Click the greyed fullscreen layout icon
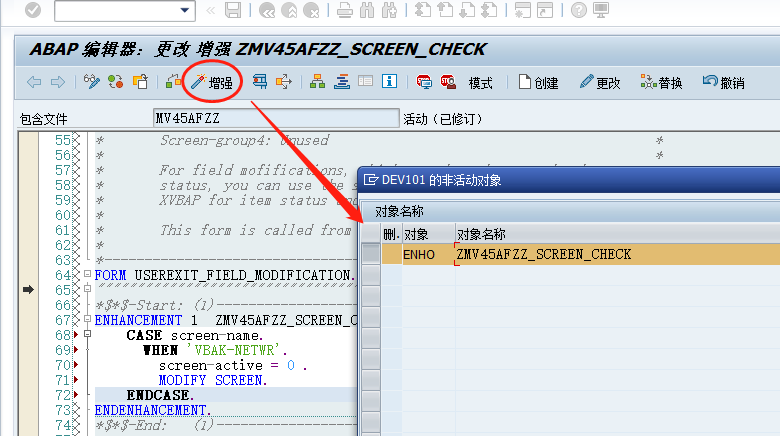Viewport: 780px width, 436px height. (x=365, y=81)
